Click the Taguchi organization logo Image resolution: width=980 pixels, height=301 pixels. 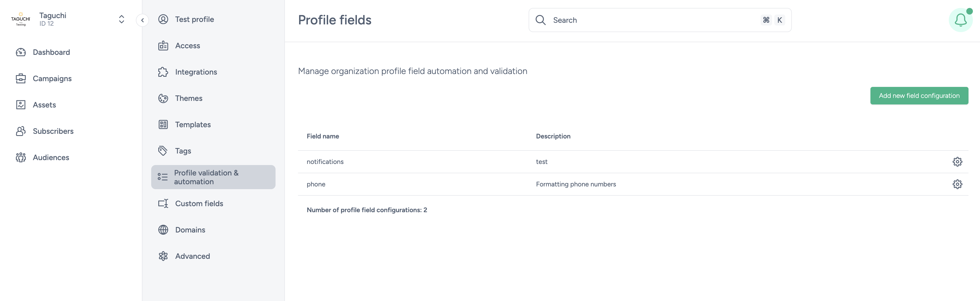coord(21,19)
